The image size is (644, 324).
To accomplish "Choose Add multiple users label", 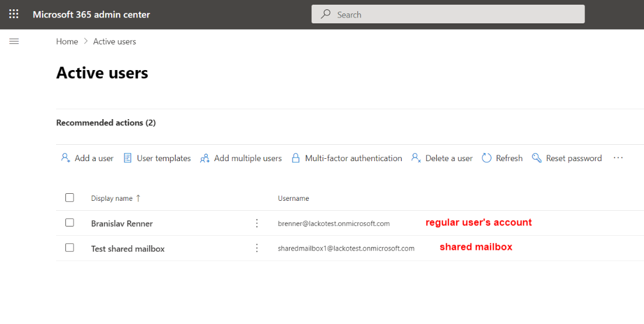I will click(248, 158).
